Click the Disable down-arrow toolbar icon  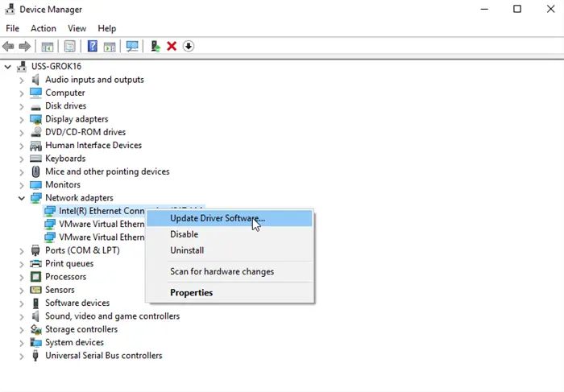point(188,47)
